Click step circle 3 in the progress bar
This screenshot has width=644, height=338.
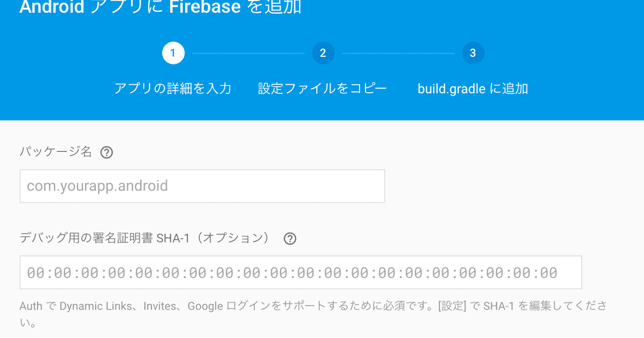(472, 53)
